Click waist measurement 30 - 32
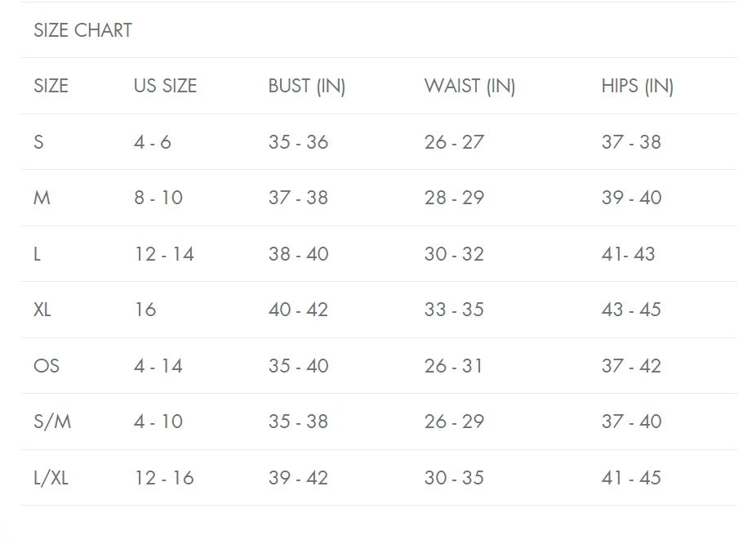Viewport: 756px width, 540px height. (454, 254)
